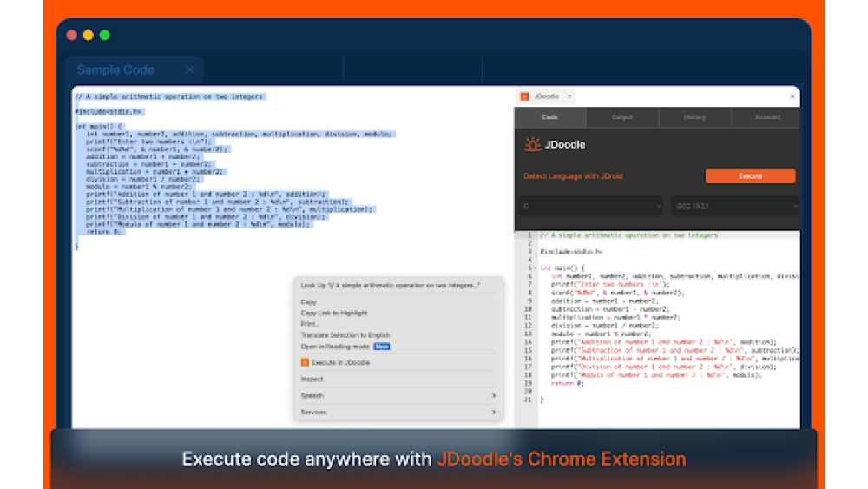The height and width of the screenshot is (489, 868).
Task: Switch to the Code tab
Action: tap(549, 117)
